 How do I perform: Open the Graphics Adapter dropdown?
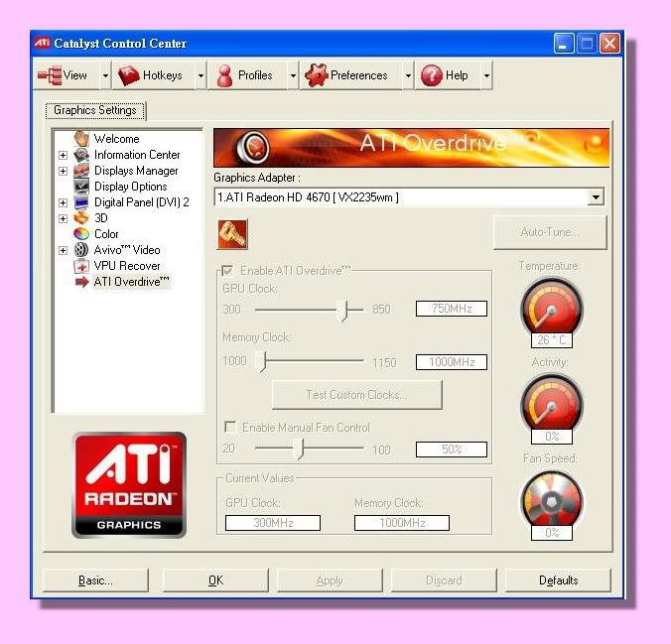tap(595, 197)
